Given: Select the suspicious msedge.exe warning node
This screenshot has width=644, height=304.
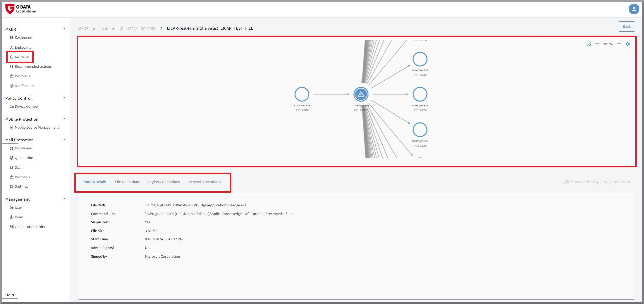Looking at the screenshot, I should [x=361, y=94].
